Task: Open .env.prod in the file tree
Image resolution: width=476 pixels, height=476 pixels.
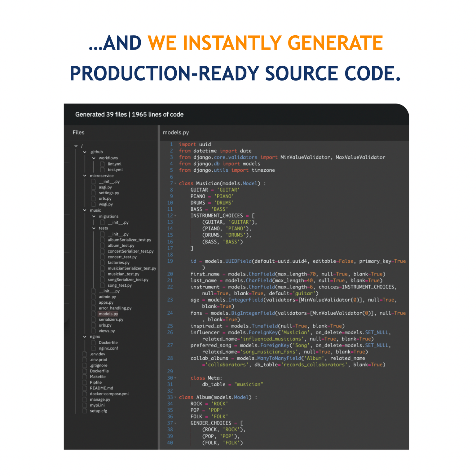Action: (99, 360)
